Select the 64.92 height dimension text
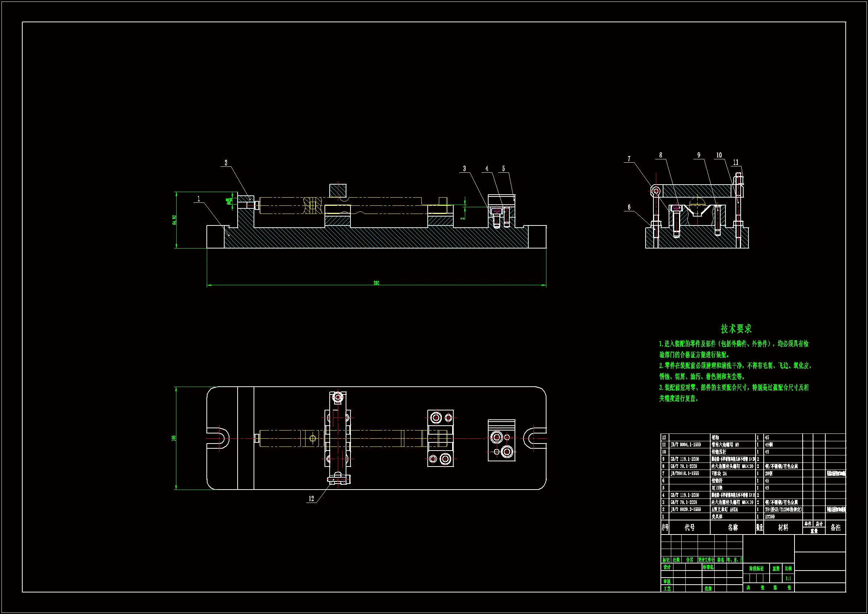The width and height of the screenshot is (868, 614). click(174, 220)
